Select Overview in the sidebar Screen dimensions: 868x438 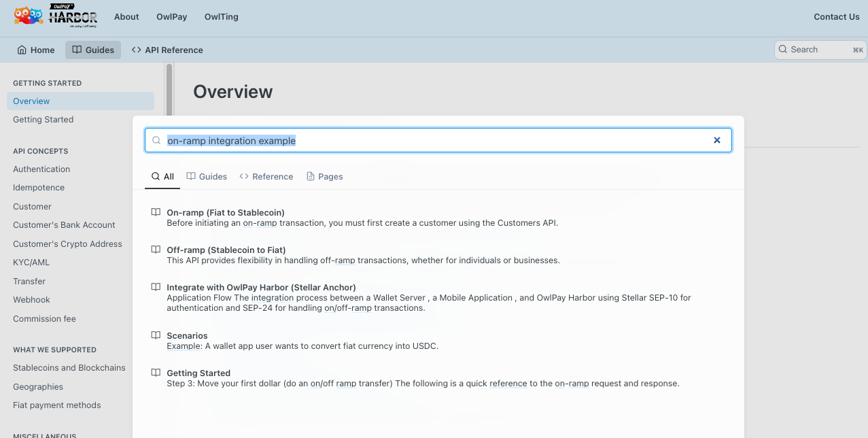(x=80, y=101)
